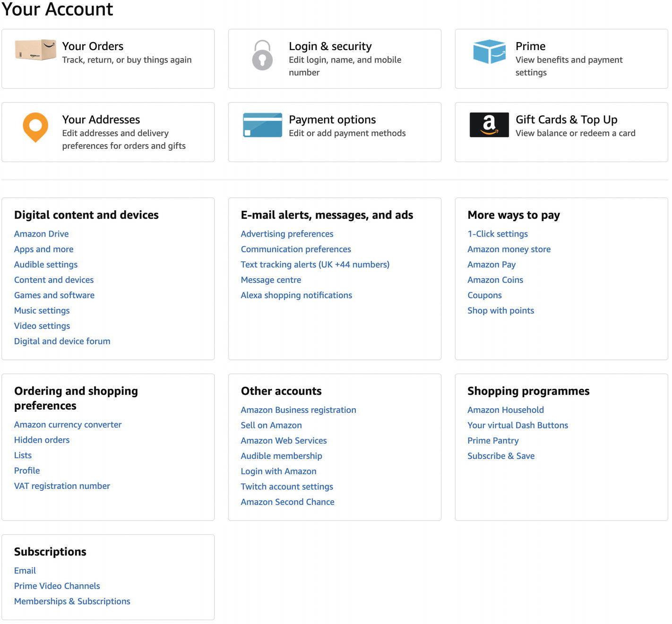The image size is (672, 624).
Task: Go to Sell on Amazon
Action: (x=271, y=426)
